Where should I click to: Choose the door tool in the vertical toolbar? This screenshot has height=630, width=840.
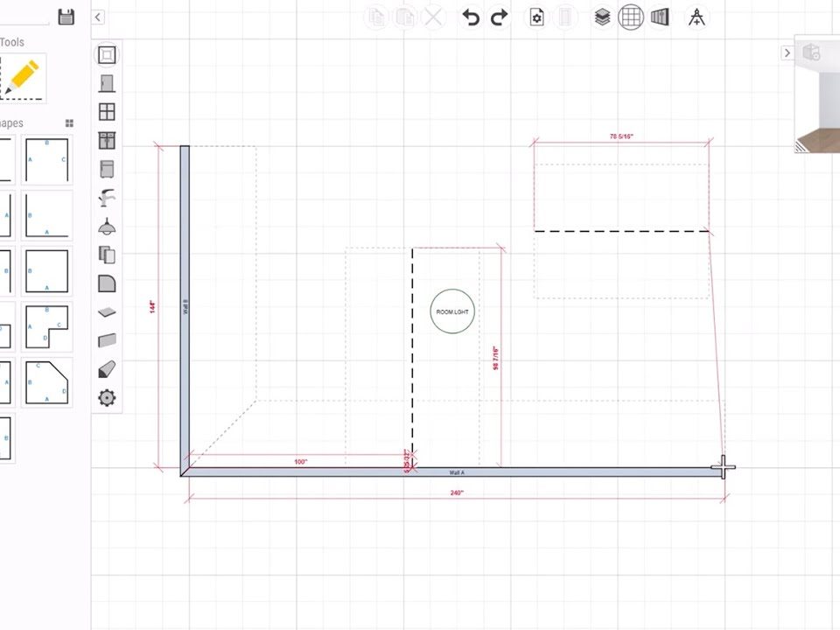106,84
